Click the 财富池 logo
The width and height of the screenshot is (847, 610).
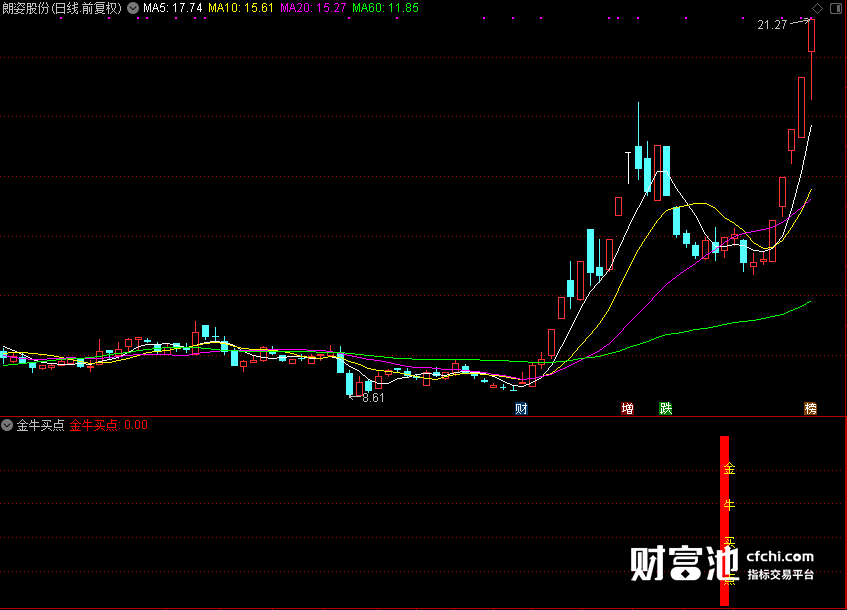pos(684,564)
